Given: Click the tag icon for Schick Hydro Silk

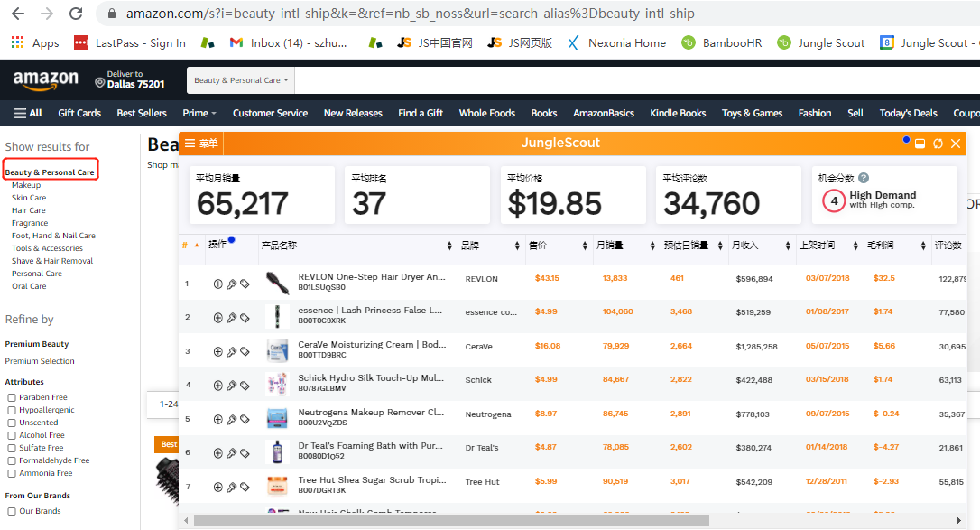Looking at the screenshot, I should pos(245,386).
